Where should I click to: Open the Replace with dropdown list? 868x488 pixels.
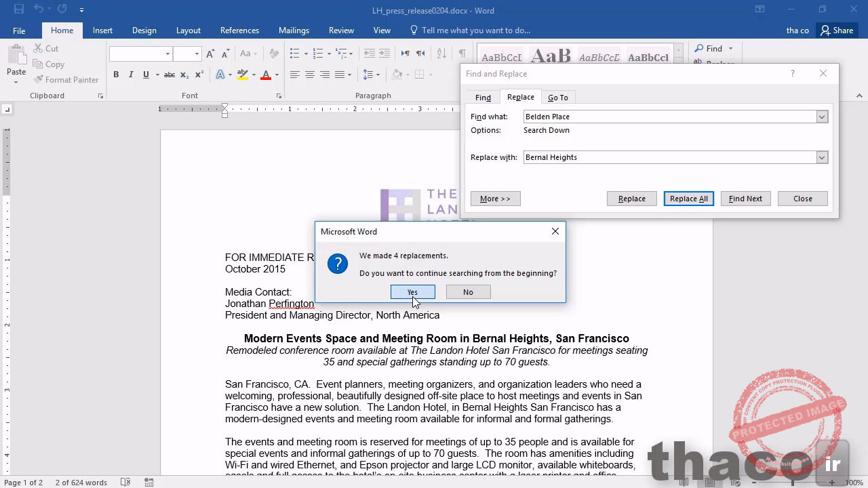point(822,158)
